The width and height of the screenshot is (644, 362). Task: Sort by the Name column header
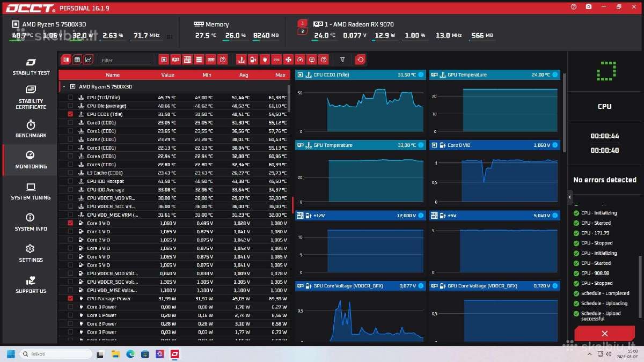point(113,75)
